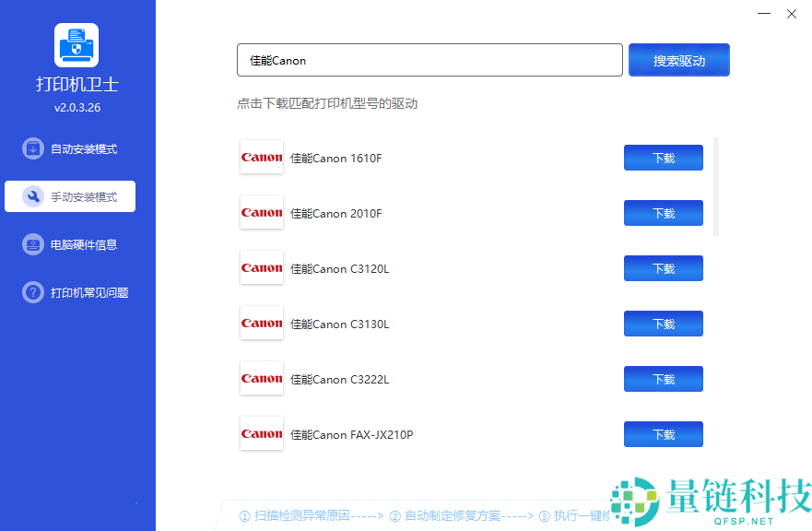Screen dimensions: 812x531
Task: Download the 佳能Canon 1610F driver
Action: pyautogui.click(x=664, y=158)
